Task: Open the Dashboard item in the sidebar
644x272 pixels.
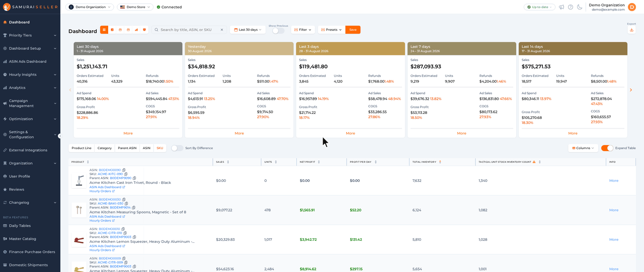Action: tap(30, 22)
